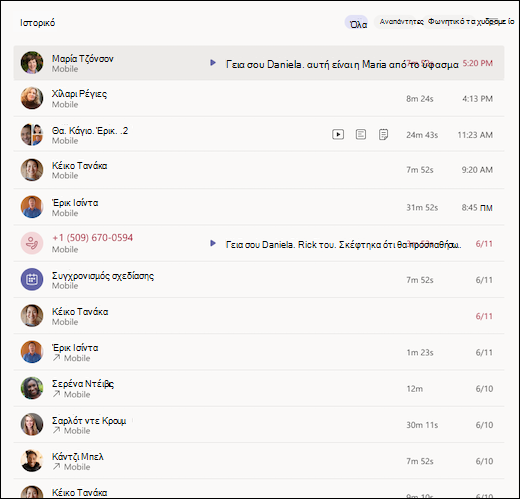
Task: Open call entry Σαρλότ ντε Κρουμ
Action: 259,424
